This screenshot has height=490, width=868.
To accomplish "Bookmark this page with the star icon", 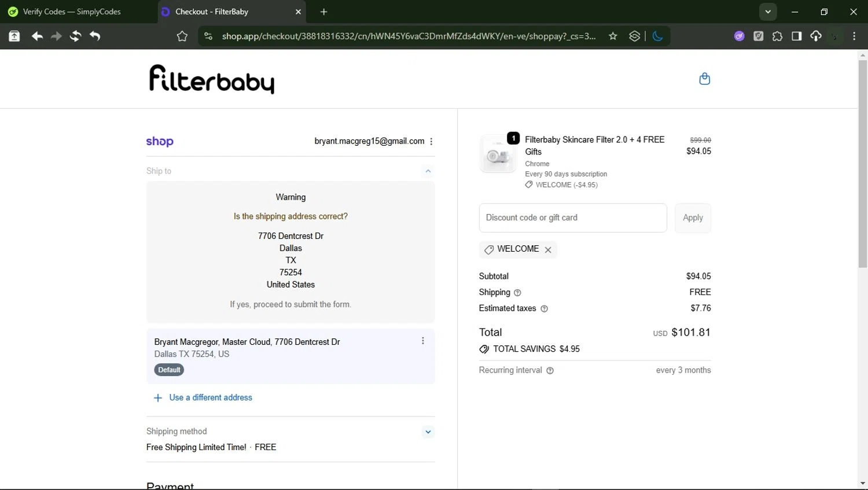I will 613,36.
